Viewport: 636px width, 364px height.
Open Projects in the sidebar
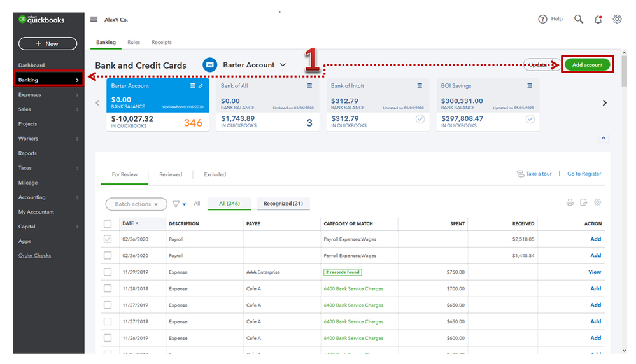[27, 124]
